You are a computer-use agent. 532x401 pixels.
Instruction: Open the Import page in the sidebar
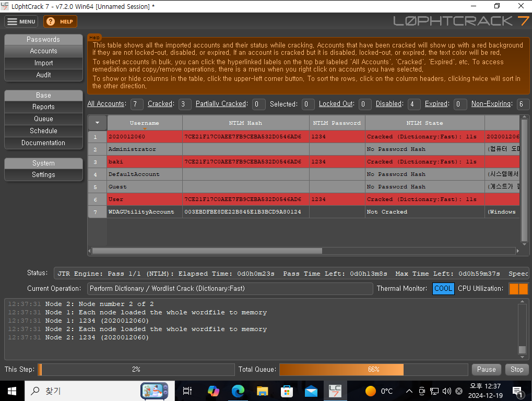coord(43,63)
